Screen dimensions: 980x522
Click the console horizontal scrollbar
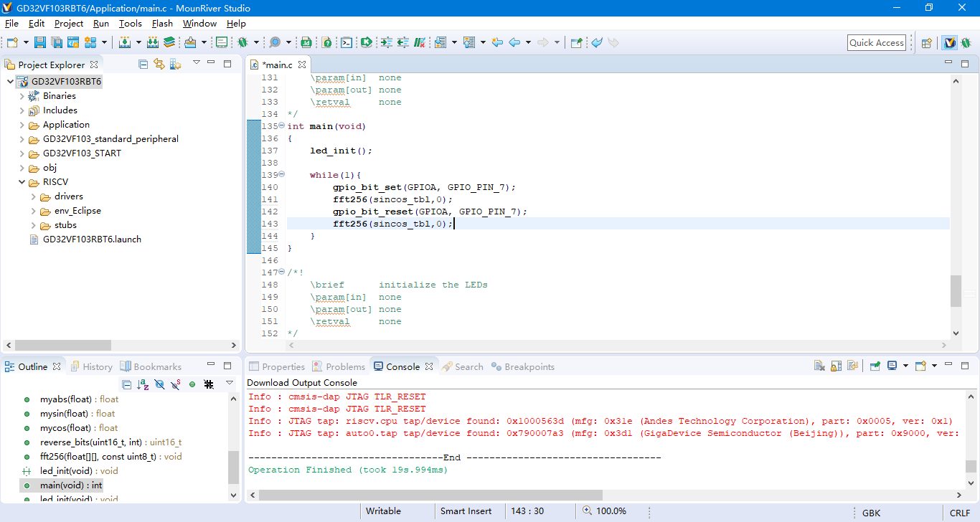[430, 495]
